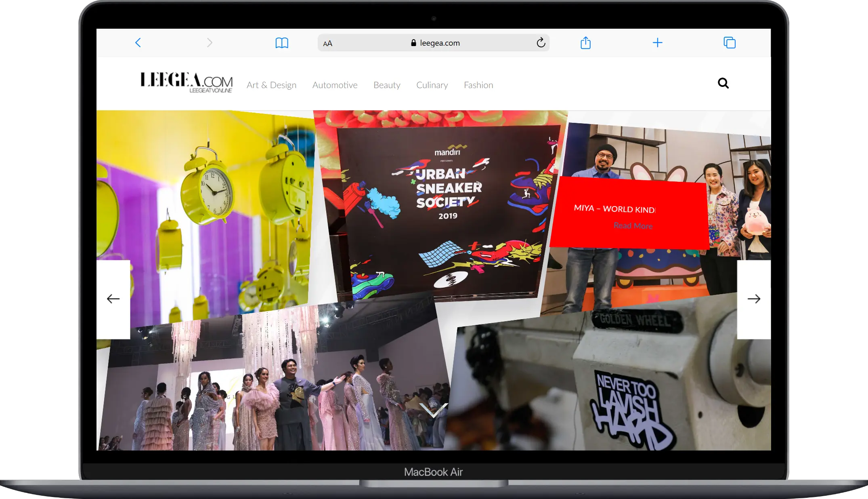Reload the page with the refresh icon
This screenshot has width=868, height=499.
[x=541, y=43]
